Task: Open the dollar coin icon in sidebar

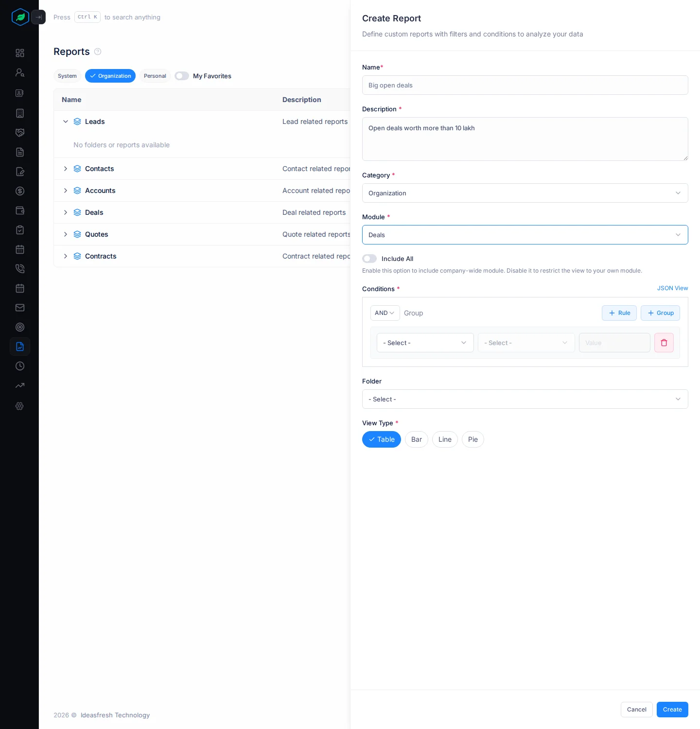Action: pyautogui.click(x=20, y=191)
